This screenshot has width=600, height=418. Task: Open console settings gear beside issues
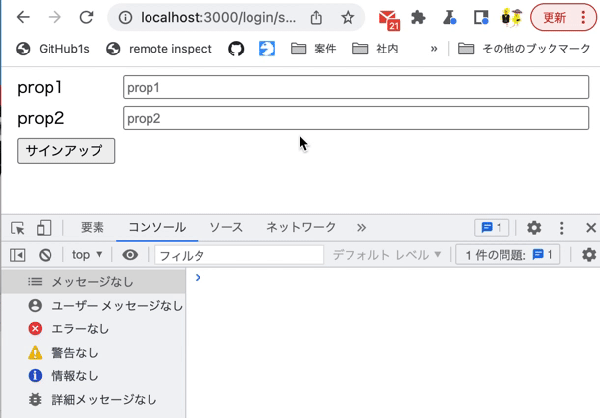point(589,255)
